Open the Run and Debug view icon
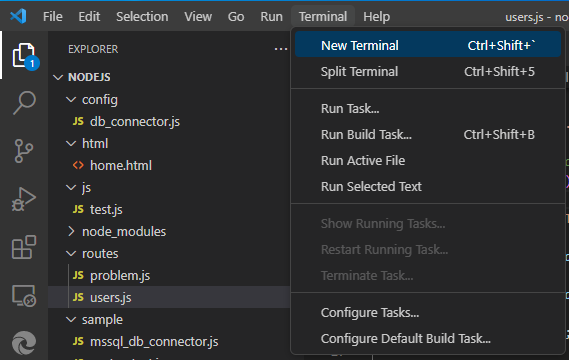This screenshot has width=569, height=360. (24, 199)
